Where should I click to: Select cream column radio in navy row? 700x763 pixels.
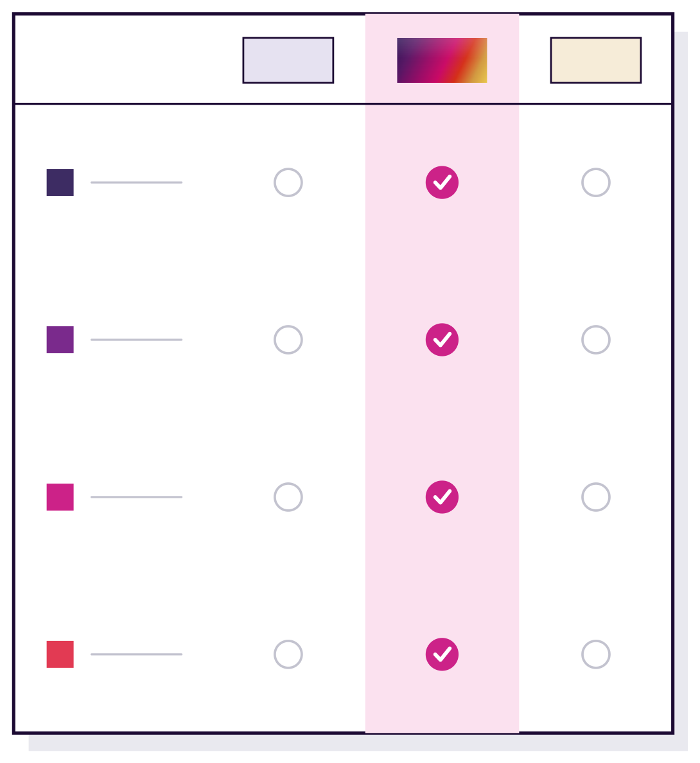pyautogui.click(x=596, y=182)
